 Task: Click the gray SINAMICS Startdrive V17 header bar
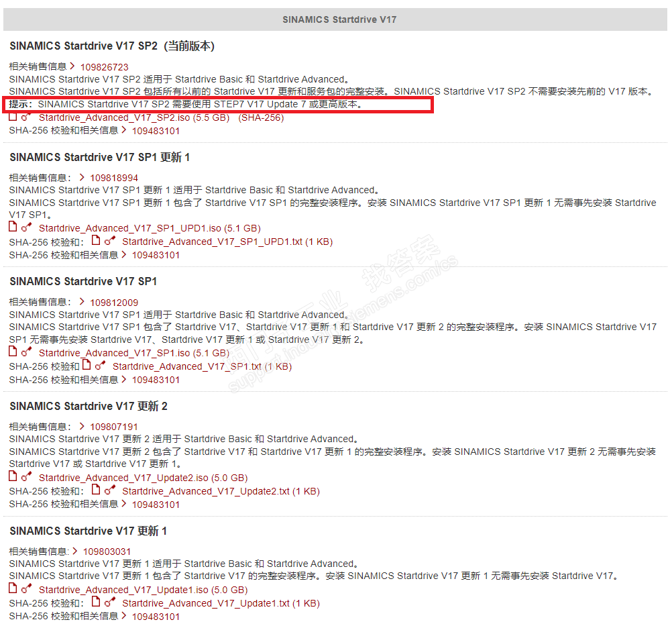335,19
